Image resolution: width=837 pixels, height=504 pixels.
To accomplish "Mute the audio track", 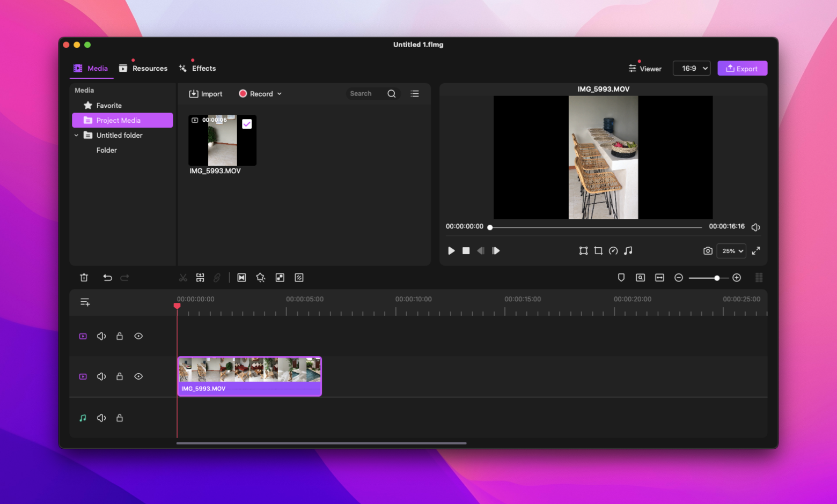I will click(101, 418).
